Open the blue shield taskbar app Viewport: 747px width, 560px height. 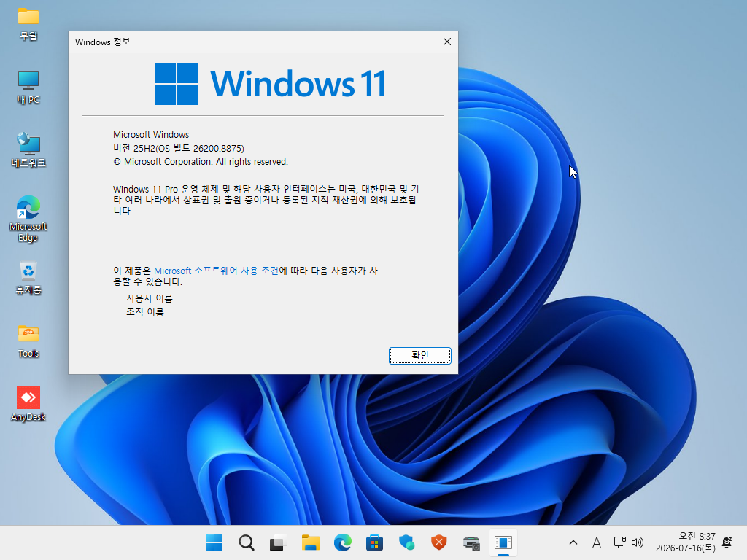pyautogui.click(x=407, y=542)
